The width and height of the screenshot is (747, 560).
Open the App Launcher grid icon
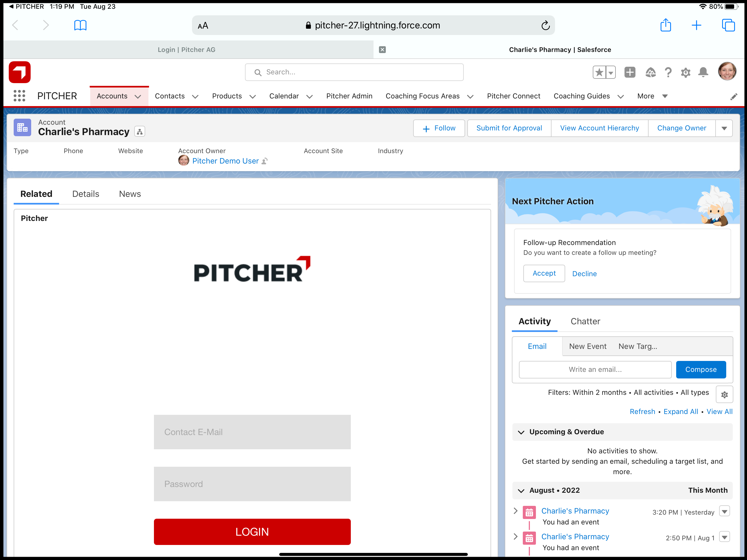point(19,96)
